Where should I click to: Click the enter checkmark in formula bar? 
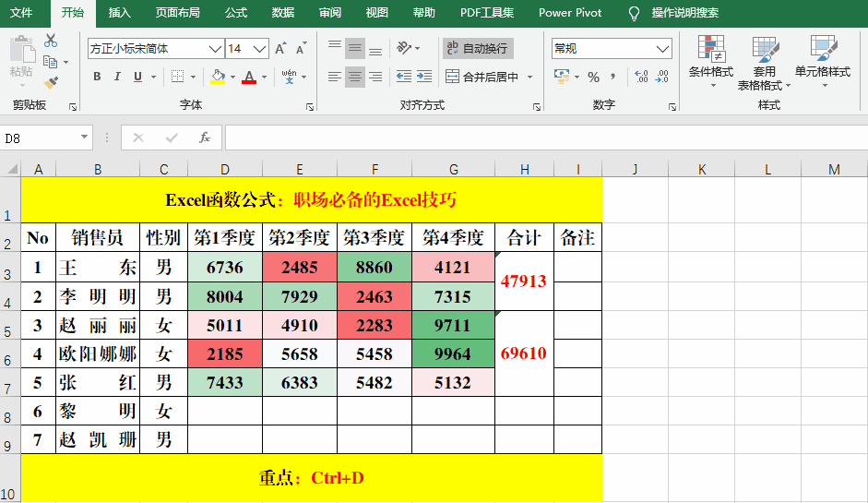[172, 138]
